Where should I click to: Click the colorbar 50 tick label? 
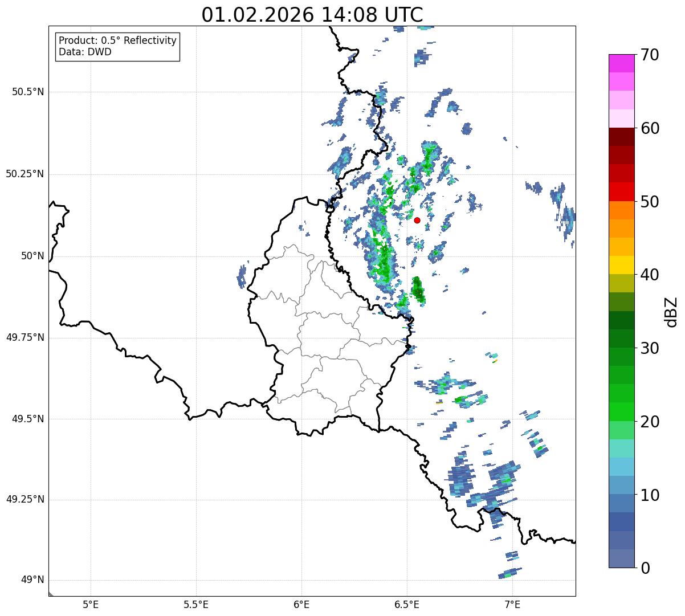pyautogui.click(x=649, y=202)
